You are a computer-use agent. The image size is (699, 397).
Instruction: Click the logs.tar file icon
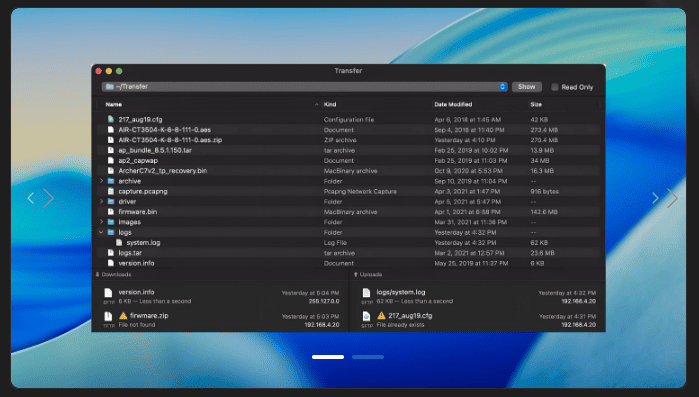pos(111,253)
